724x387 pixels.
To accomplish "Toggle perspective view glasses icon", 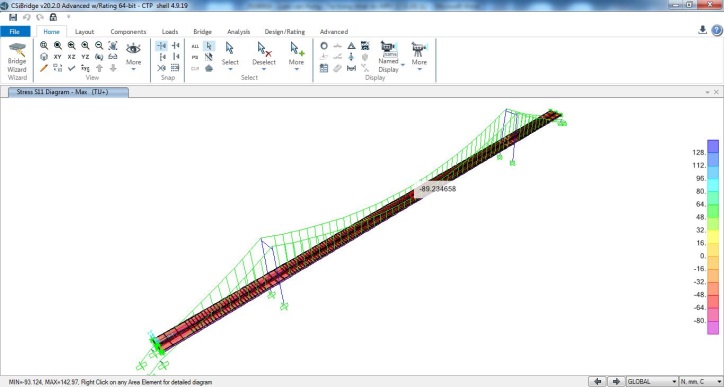I will 113,57.
